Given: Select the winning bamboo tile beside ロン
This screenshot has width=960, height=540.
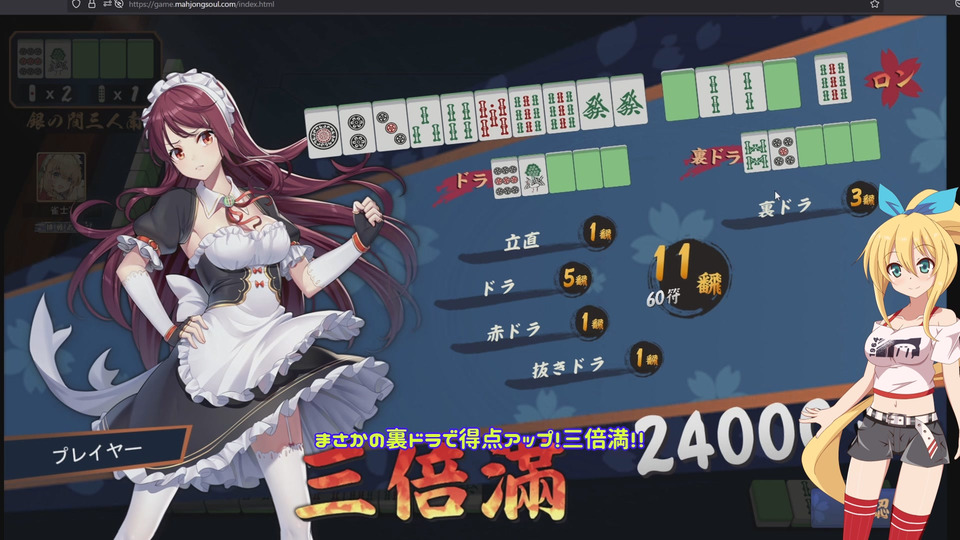Looking at the screenshot, I should point(833,79).
